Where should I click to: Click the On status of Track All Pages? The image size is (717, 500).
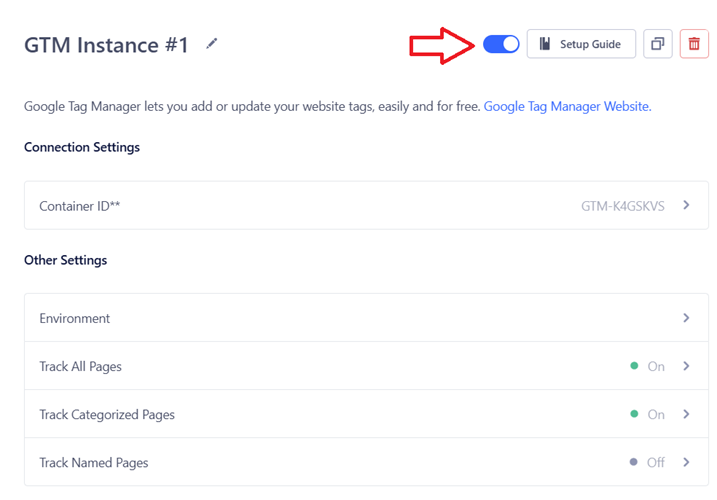click(x=647, y=366)
